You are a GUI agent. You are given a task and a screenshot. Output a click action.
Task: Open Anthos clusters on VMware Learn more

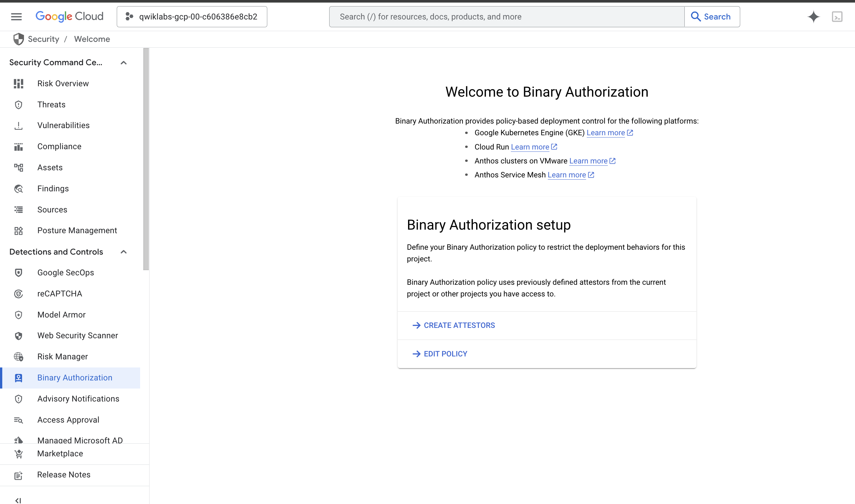pos(592,161)
